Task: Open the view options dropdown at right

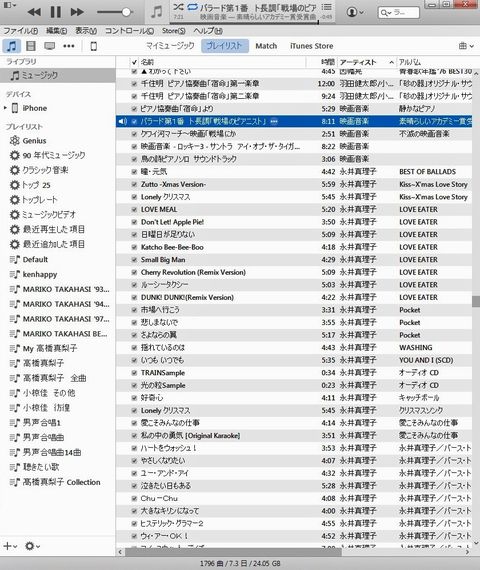Action: tap(466, 46)
